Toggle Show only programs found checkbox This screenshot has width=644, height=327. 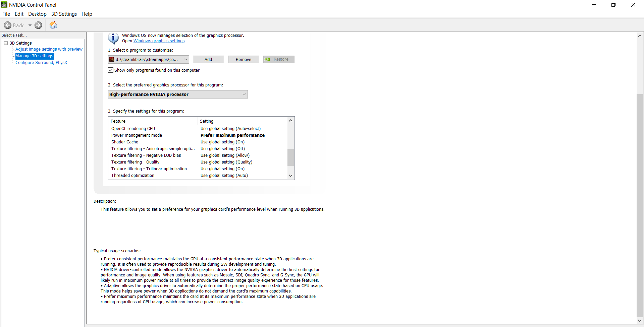coord(111,70)
